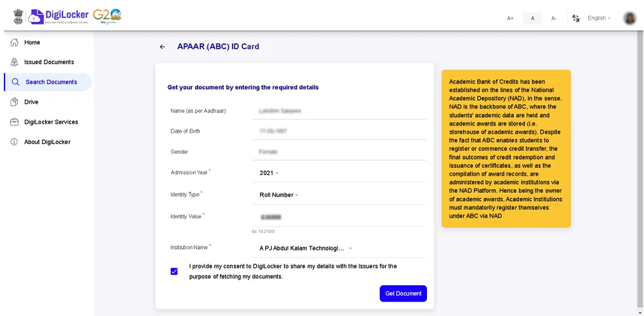
Task: Click the Get Document button
Action: [x=403, y=293]
